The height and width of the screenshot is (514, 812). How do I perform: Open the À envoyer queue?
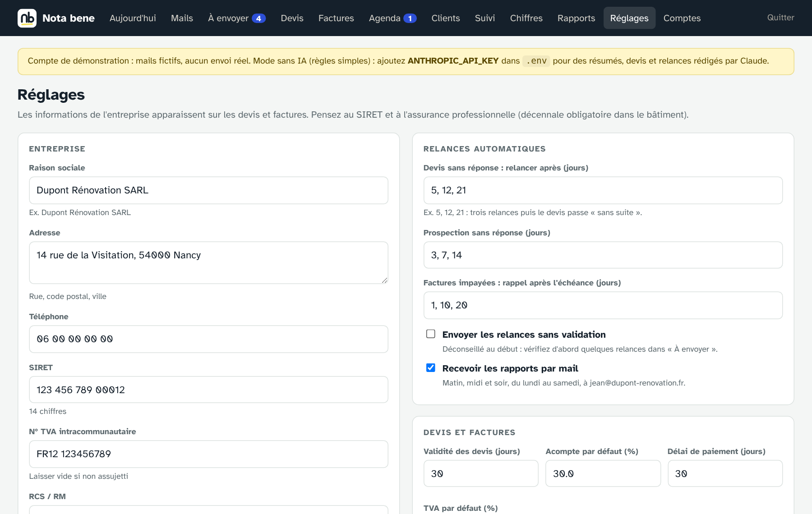tap(237, 18)
